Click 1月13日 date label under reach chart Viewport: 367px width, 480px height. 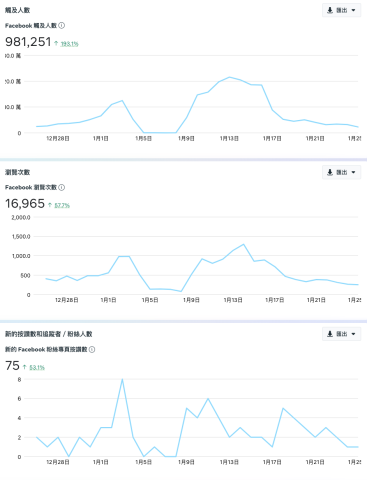[229, 138]
